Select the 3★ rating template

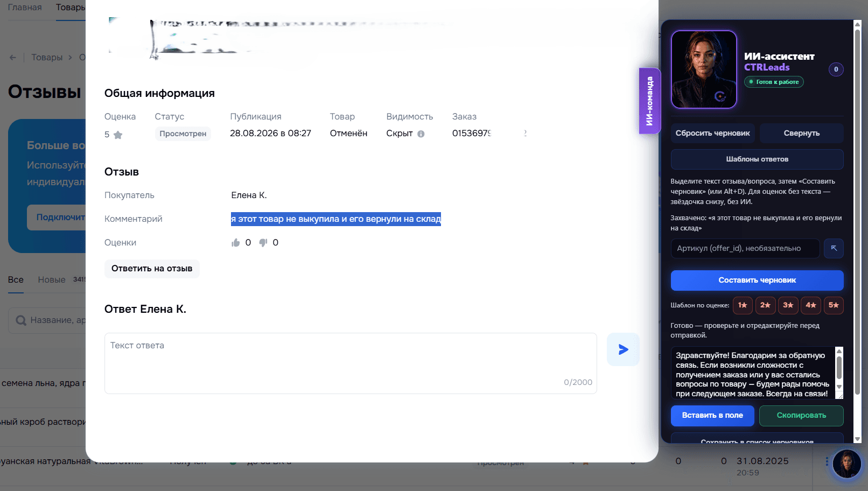(x=788, y=305)
